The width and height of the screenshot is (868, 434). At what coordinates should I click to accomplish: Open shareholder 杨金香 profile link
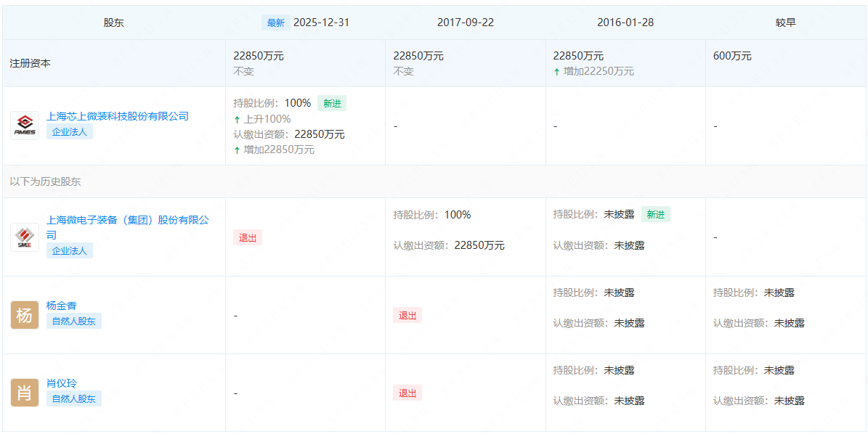click(x=62, y=306)
